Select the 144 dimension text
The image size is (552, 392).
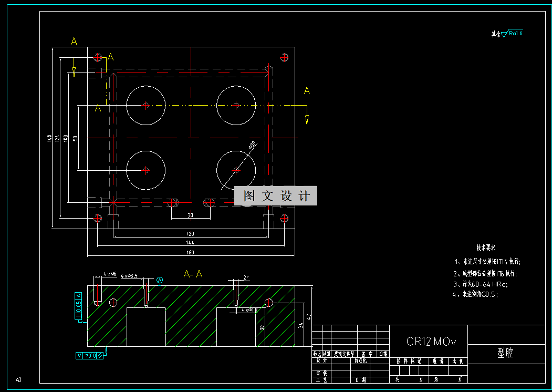190,242
